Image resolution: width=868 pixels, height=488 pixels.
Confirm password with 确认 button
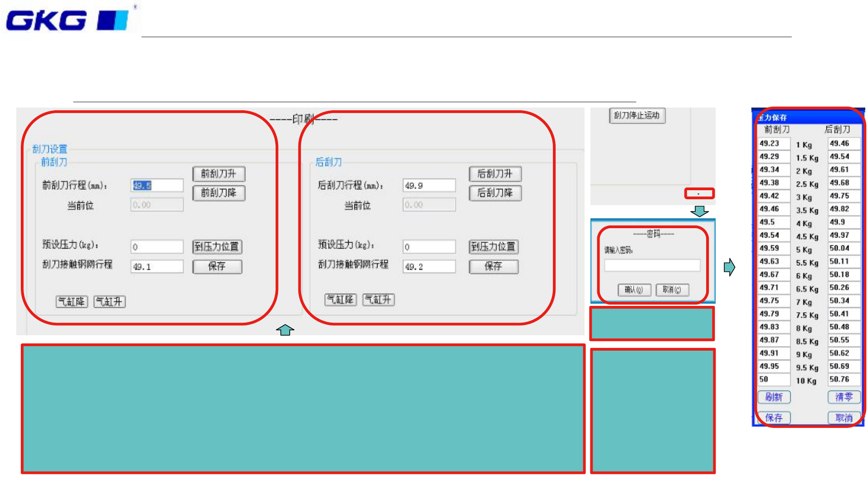(634, 290)
